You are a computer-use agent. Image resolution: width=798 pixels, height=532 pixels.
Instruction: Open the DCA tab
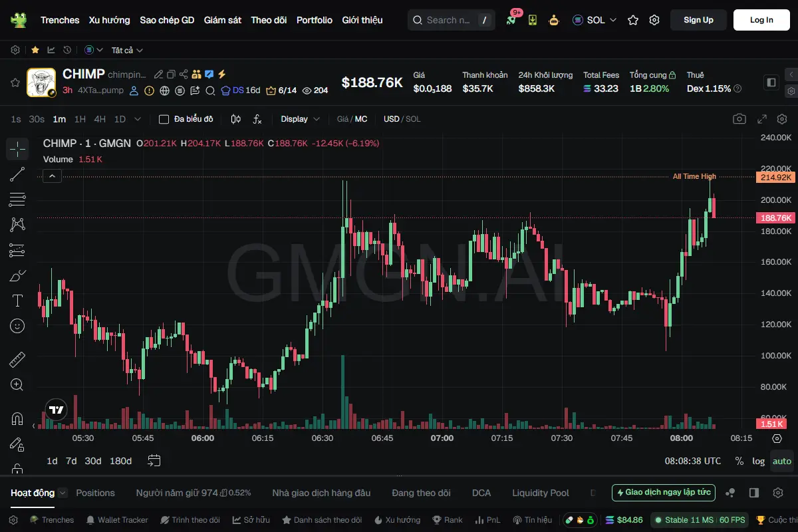click(481, 493)
